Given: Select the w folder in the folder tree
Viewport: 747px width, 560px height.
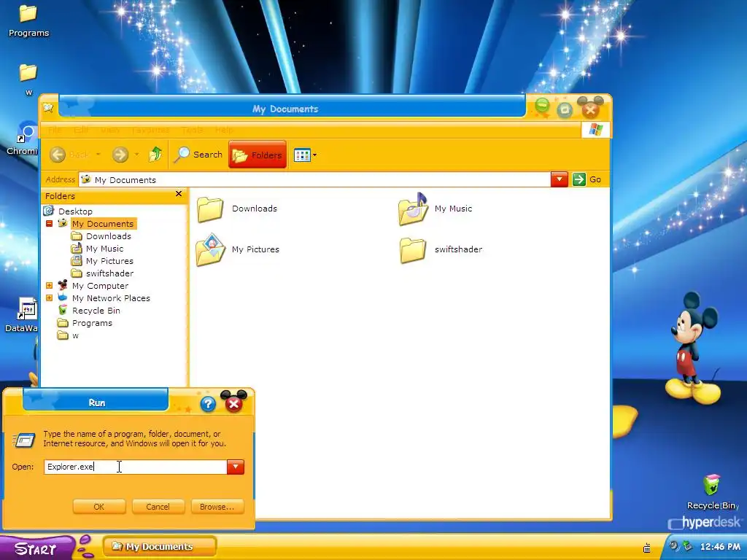Looking at the screenshot, I should tap(75, 335).
